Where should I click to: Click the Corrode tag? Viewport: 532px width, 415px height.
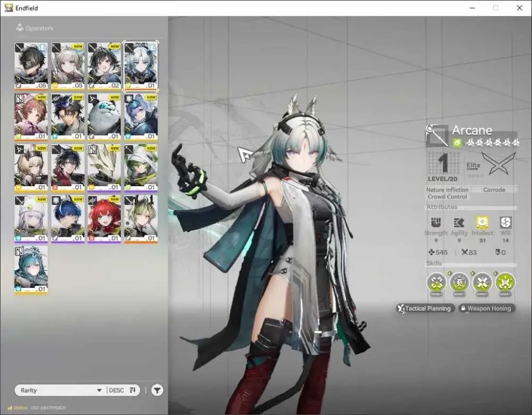[x=494, y=190]
